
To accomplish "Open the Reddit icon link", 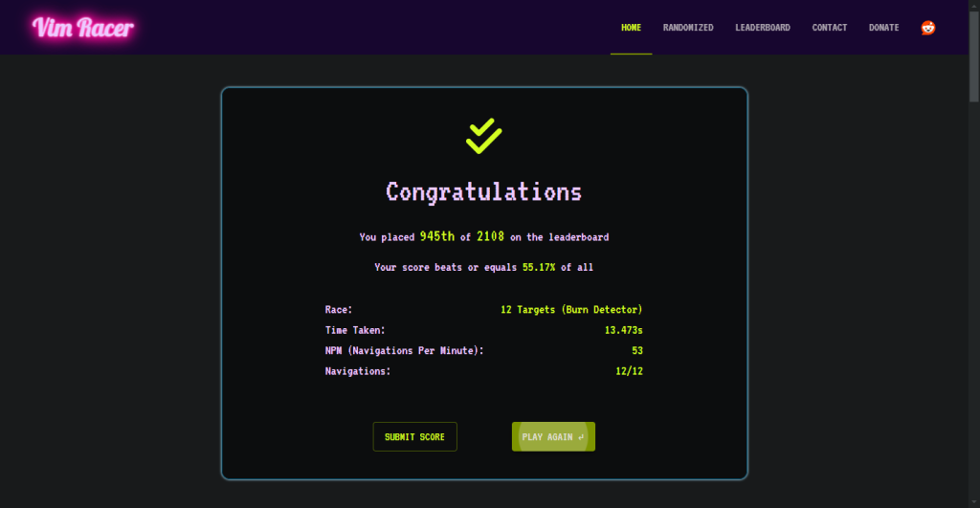I will (928, 28).
